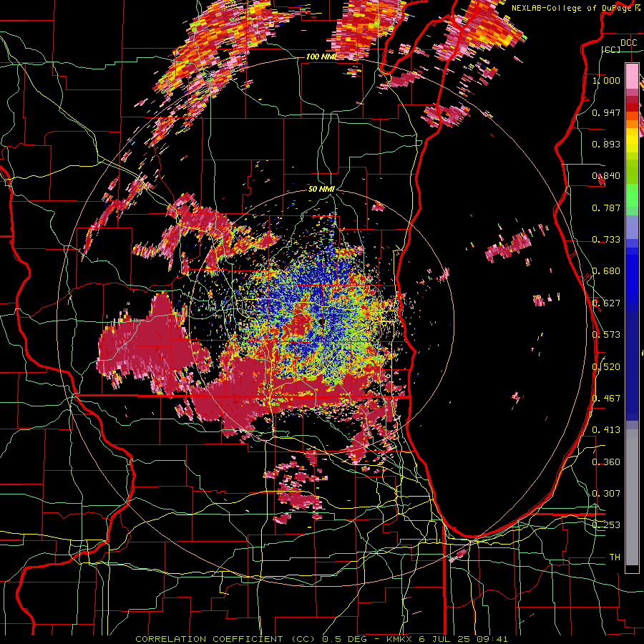Select the bright green color bar segment
Viewport: 644px width, 644px height.
pyautogui.click(x=632, y=195)
